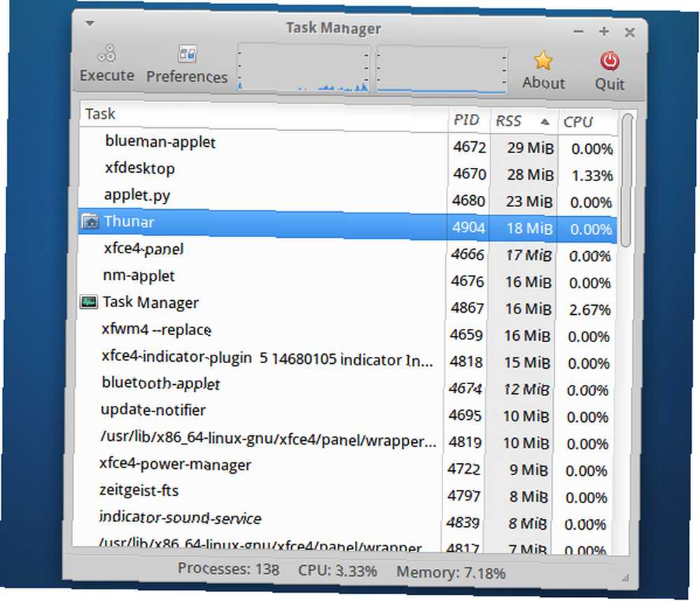Open the window menu arrow in title bar
Viewport: 700px width, 601px height.
[x=90, y=24]
